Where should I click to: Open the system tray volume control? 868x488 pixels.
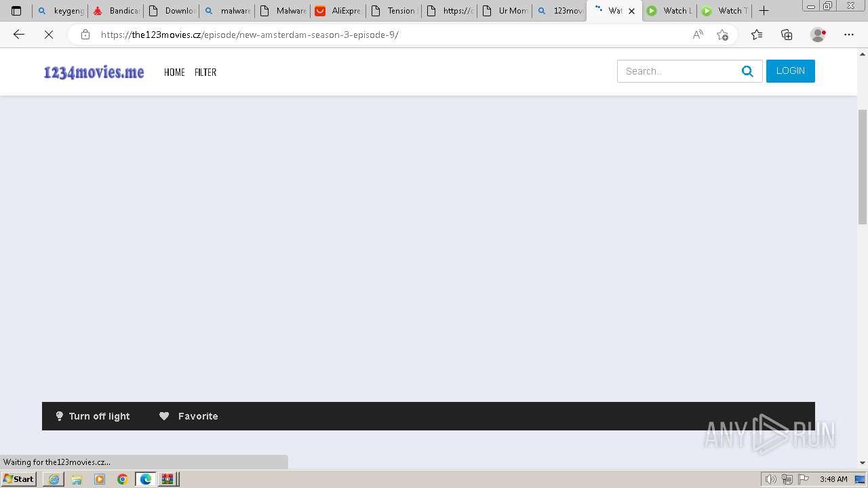pos(771,479)
